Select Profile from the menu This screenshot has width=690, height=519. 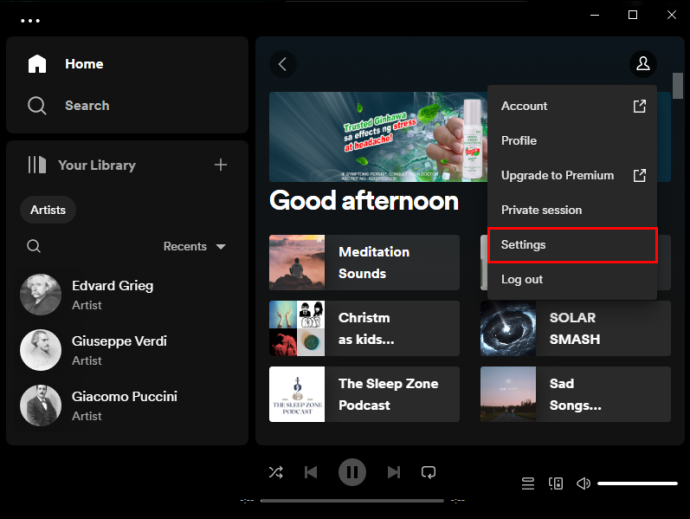pyautogui.click(x=572, y=141)
